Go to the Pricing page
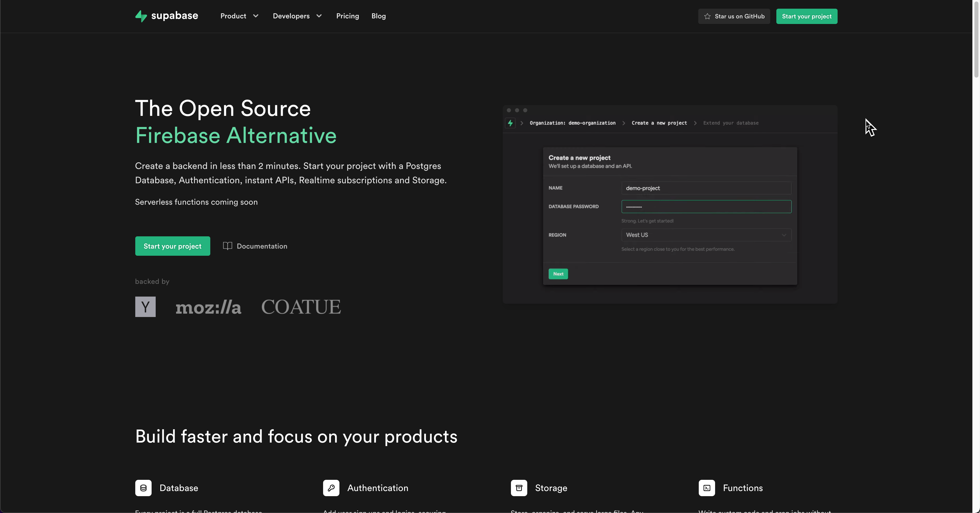Screen dimensions: 980x513 point(347,16)
